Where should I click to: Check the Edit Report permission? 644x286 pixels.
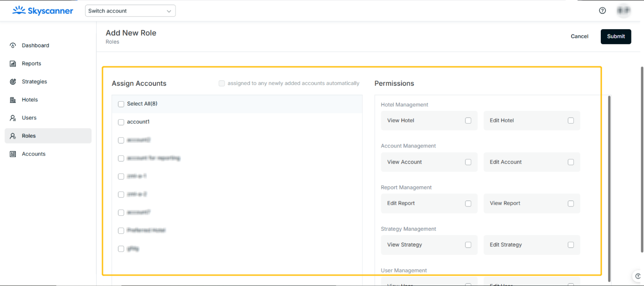[x=468, y=203]
